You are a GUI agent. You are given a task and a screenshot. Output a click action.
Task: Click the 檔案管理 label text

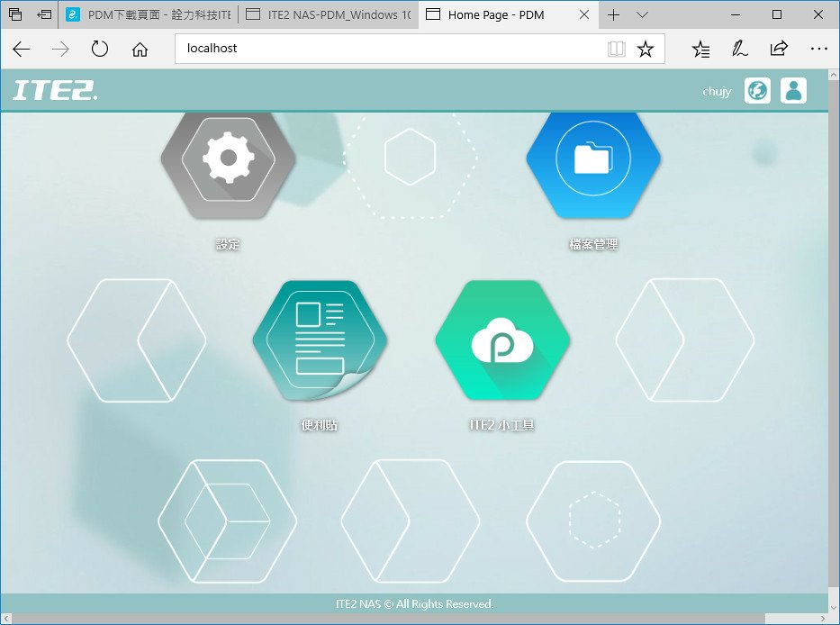point(593,244)
